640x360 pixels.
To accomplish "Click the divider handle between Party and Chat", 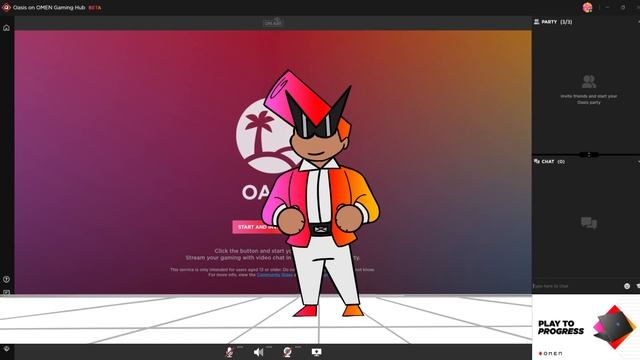I will pyautogui.click(x=589, y=154).
